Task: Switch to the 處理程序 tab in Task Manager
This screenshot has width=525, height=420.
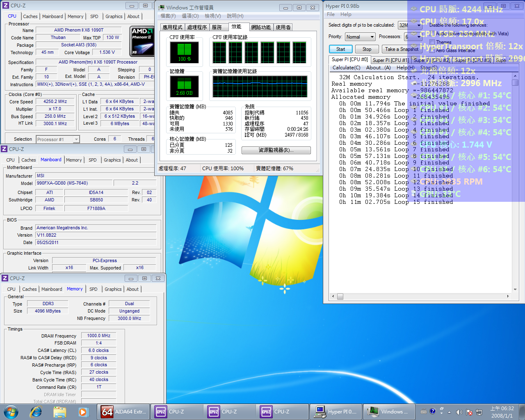Action: pyautogui.click(x=197, y=27)
